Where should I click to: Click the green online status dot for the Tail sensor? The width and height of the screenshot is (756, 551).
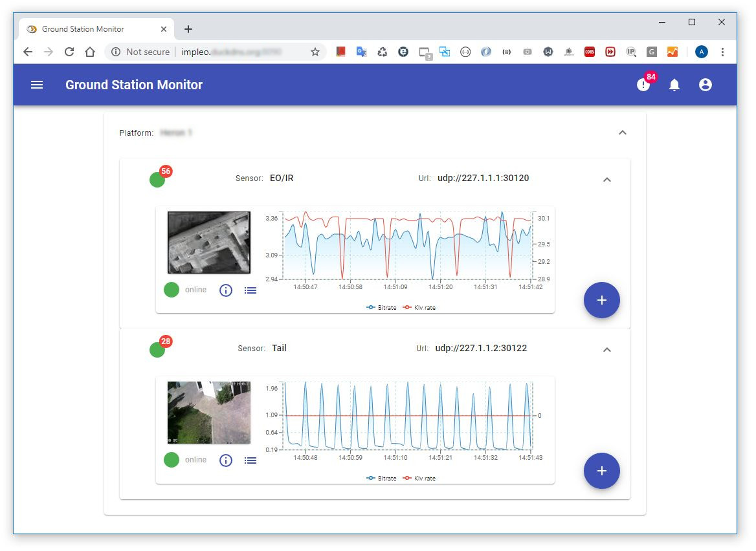(x=171, y=460)
